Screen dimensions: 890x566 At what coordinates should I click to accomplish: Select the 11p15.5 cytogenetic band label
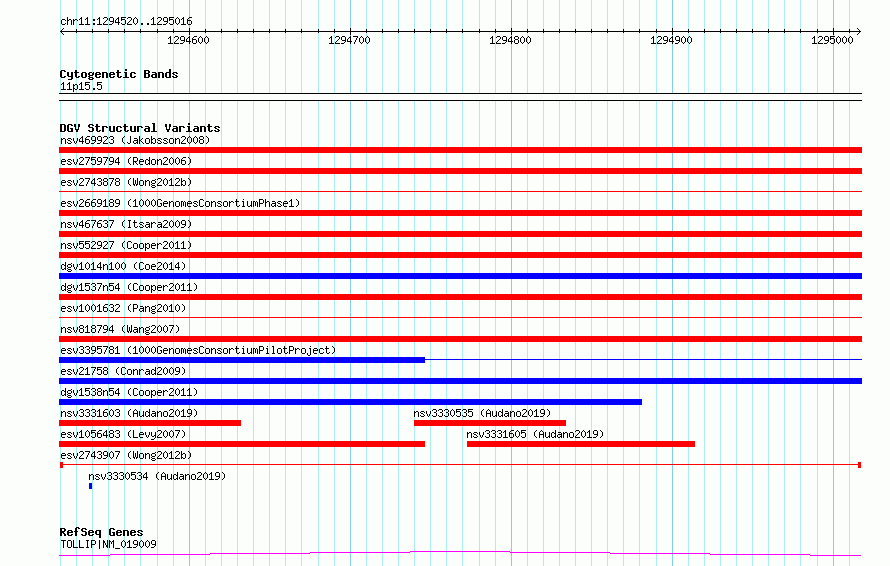tap(81, 86)
